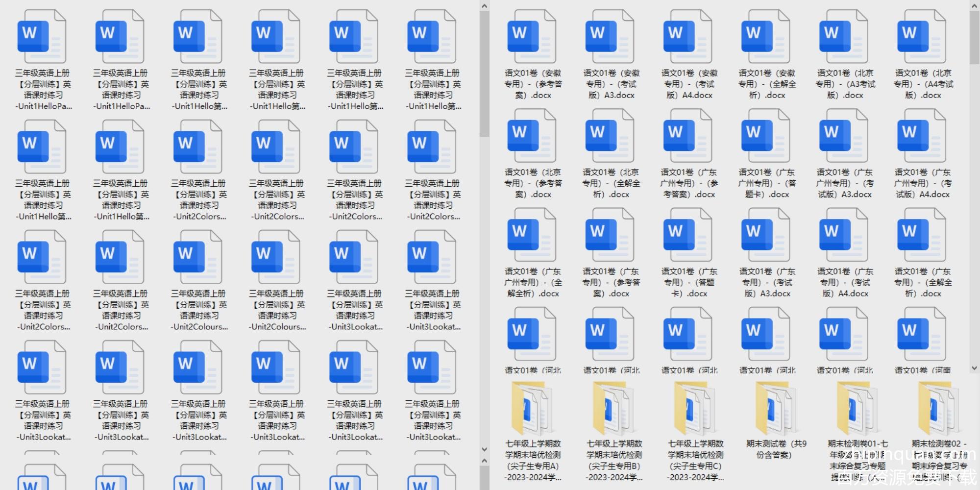Open the 期末检测卷01 folder
Image resolution: width=980 pixels, height=490 pixels.
coord(857,410)
